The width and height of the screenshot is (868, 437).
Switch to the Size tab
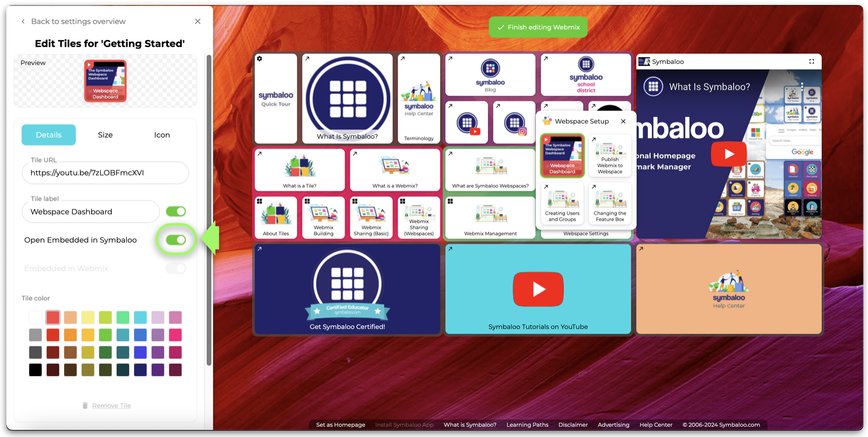[x=105, y=135]
